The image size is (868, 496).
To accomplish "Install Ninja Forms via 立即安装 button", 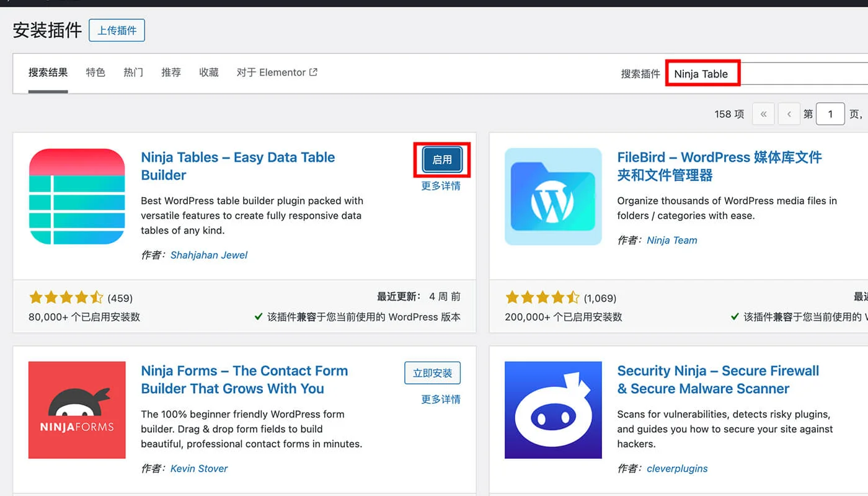I will pos(432,373).
